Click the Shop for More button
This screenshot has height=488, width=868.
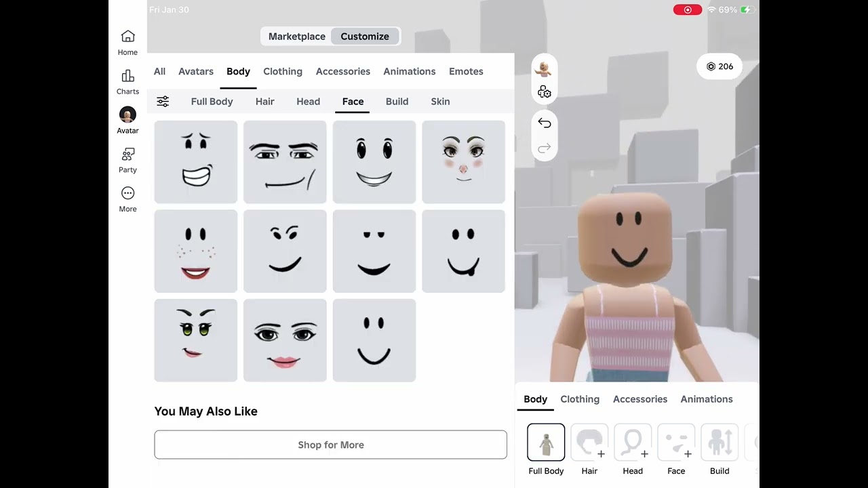pyautogui.click(x=330, y=445)
